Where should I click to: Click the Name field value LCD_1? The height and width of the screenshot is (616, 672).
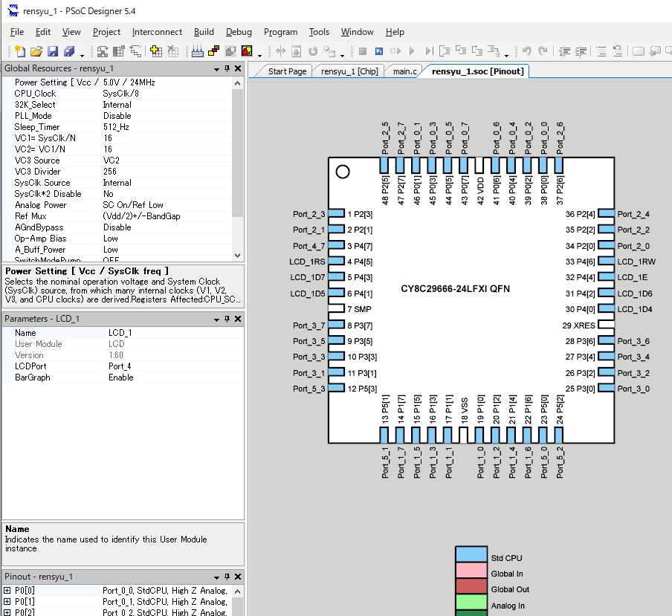click(120, 333)
